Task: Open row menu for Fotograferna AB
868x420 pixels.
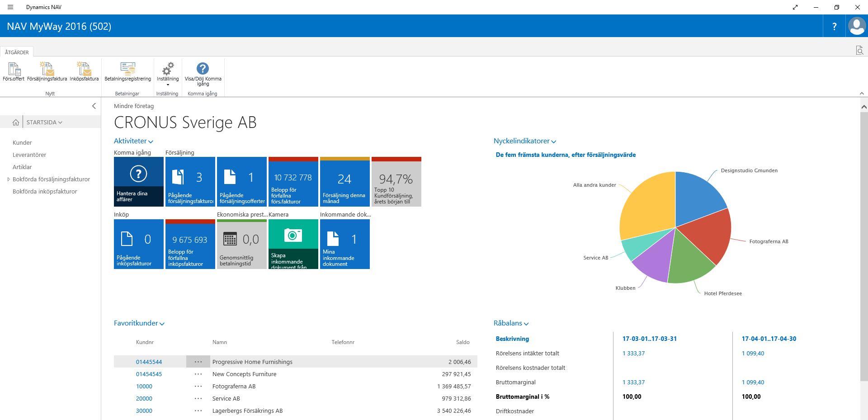Action: (198, 386)
